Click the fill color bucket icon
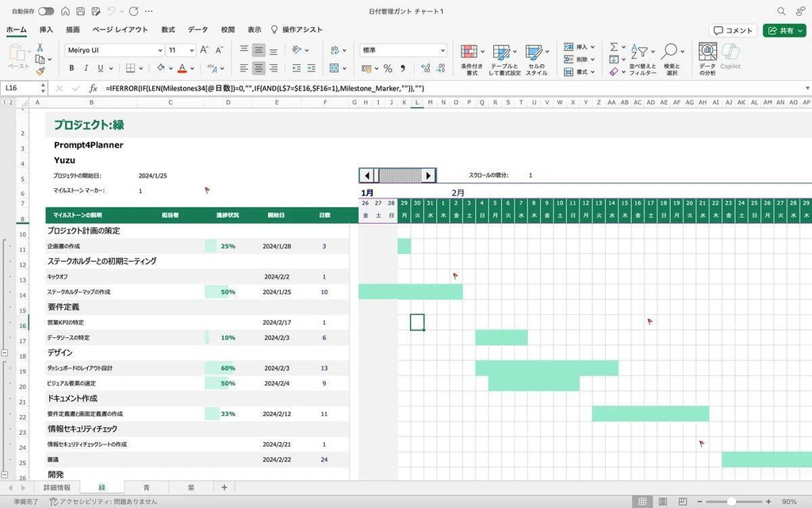 click(x=161, y=67)
